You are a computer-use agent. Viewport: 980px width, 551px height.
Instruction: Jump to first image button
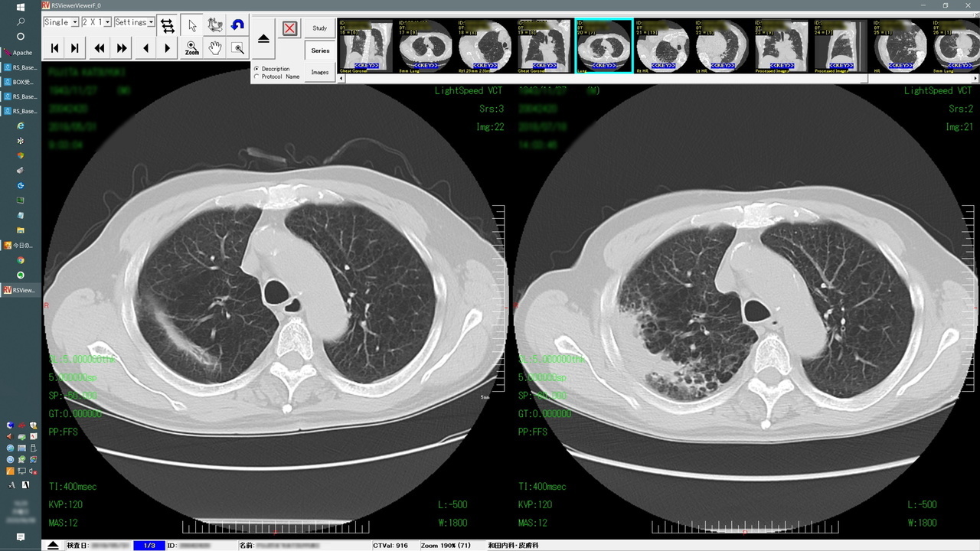coord(54,48)
